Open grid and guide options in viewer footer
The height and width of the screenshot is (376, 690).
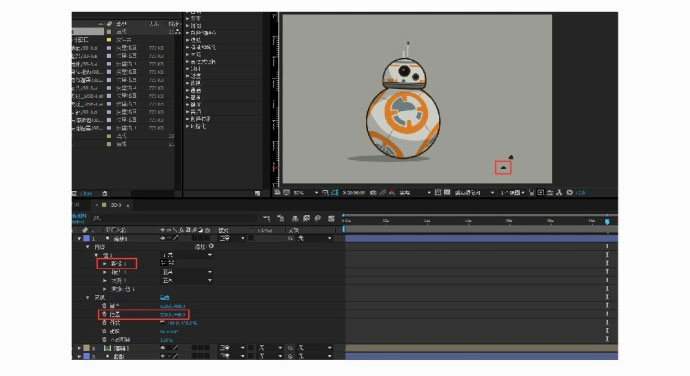[325, 192]
